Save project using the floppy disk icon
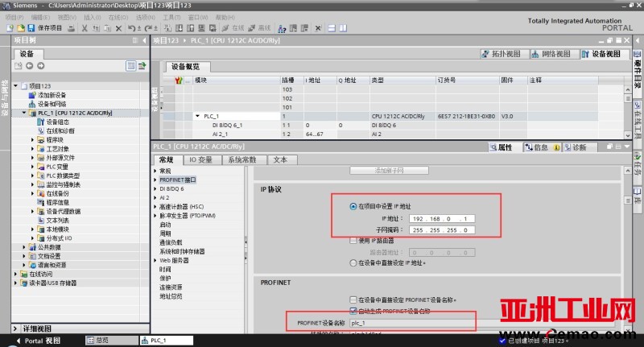Image resolution: width=644 pixels, height=347 pixels. tap(31, 28)
